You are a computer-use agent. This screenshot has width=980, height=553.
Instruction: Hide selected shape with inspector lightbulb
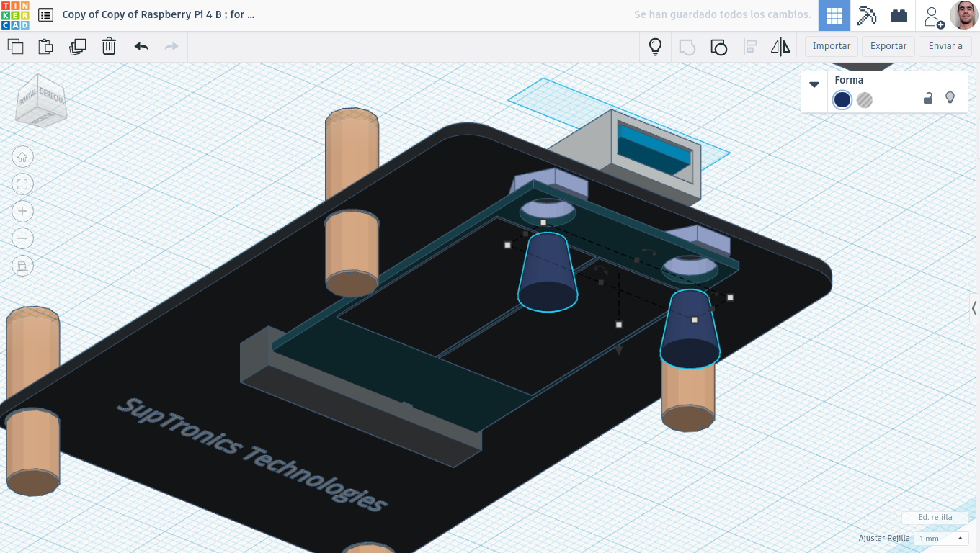click(x=950, y=98)
